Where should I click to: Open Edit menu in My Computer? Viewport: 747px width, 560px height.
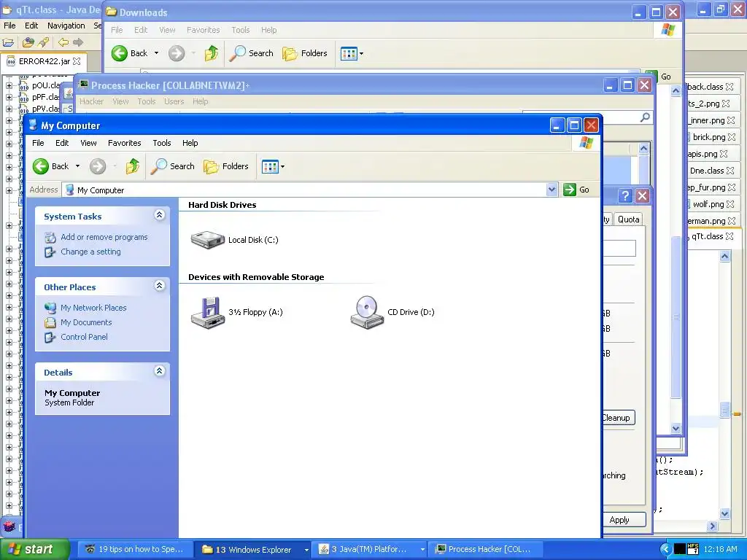(x=62, y=143)
